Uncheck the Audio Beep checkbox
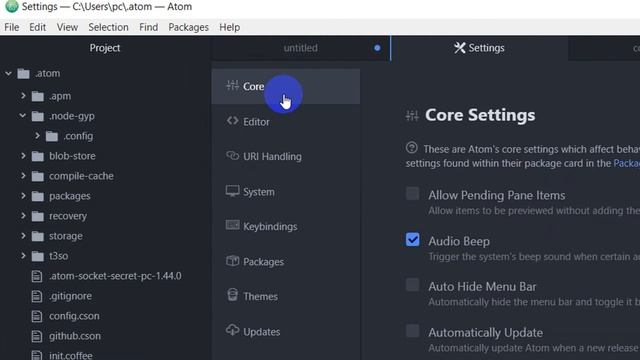 click(x=412, y=240)
